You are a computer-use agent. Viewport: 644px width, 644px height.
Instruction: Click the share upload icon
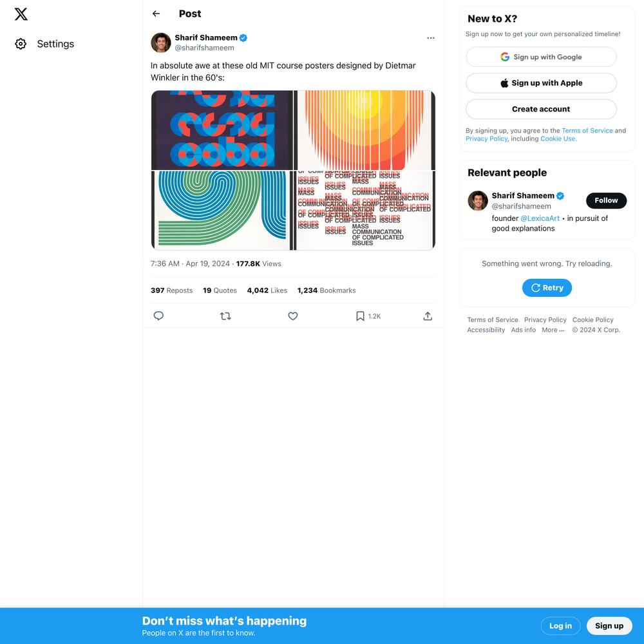coord(428,316)
